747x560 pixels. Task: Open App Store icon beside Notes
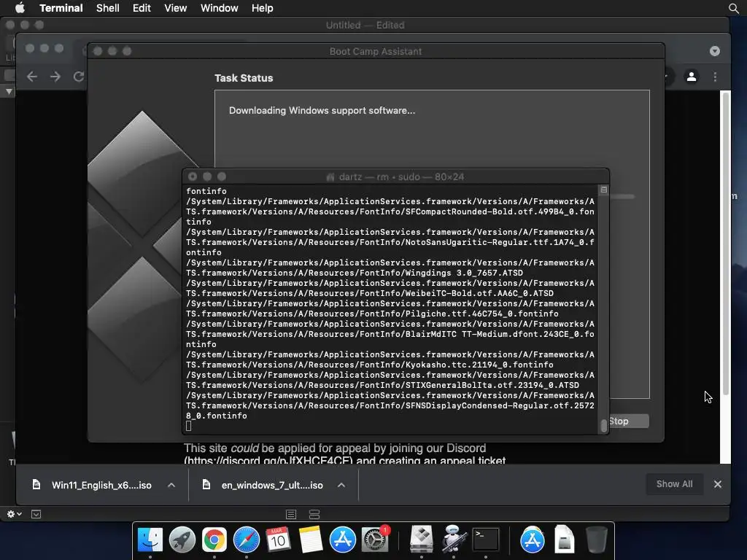343,540
